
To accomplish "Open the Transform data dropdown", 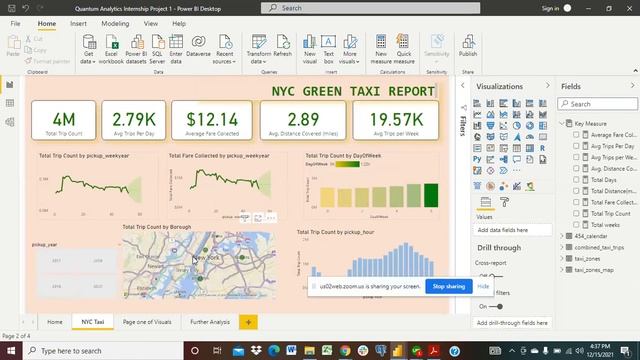I will [258, 49].
